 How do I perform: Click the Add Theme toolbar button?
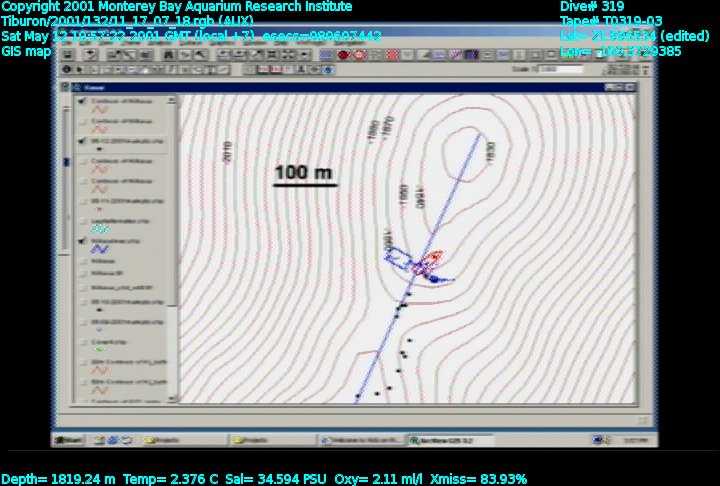coord(91,55)
